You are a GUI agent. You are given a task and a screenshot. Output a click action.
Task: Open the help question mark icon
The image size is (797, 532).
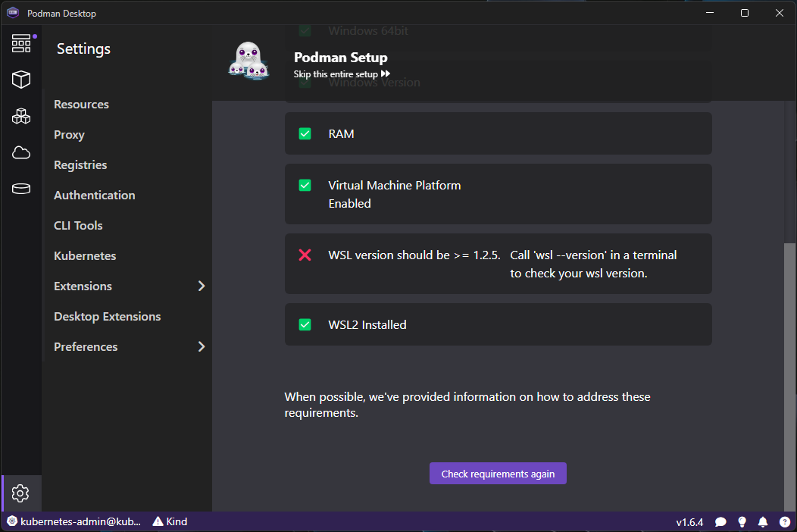(x=785, y=522)
